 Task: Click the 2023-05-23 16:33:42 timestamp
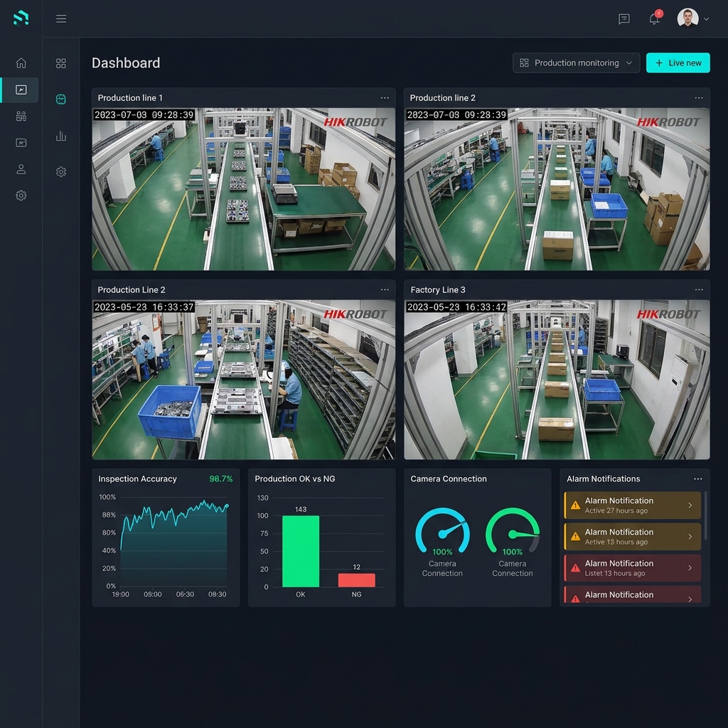click(456, 307)
